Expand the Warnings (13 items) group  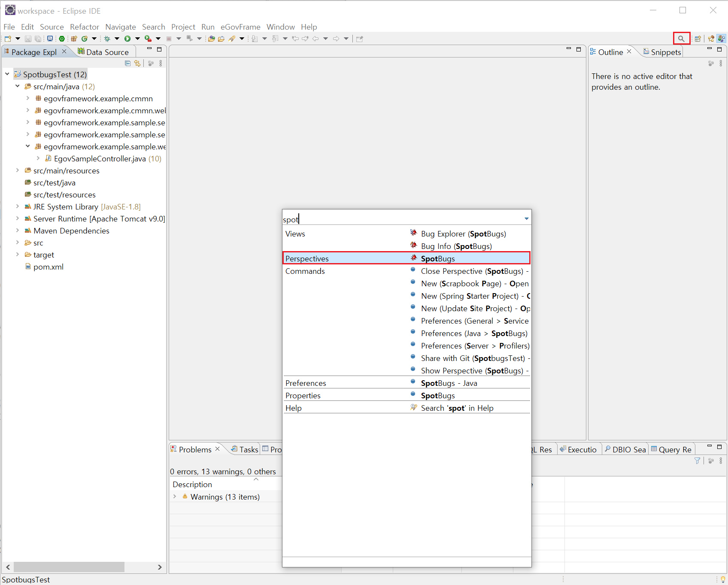click(175, 497)
